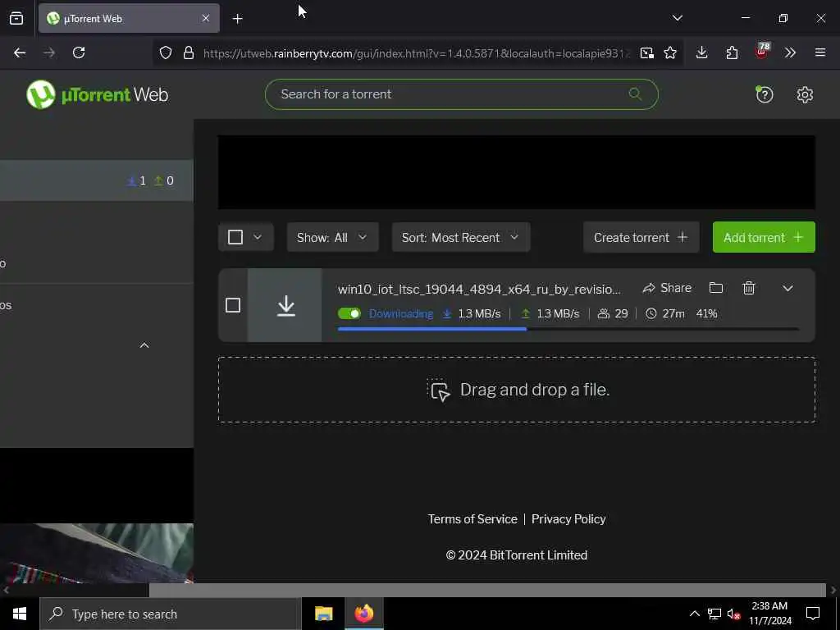840x630 pixels.
Task: Open File Explorer from the taskbar
Action: (323, 614)
